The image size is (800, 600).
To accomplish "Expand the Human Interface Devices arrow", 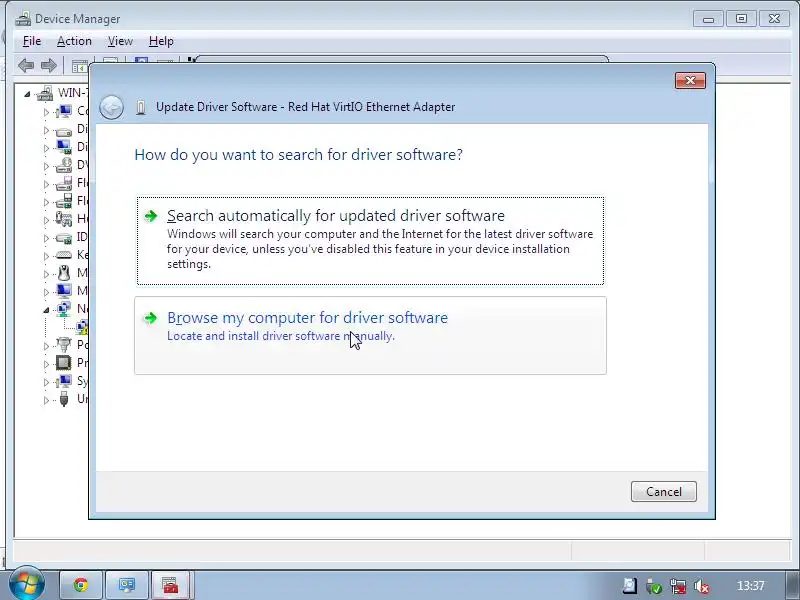I will point(46,220).
